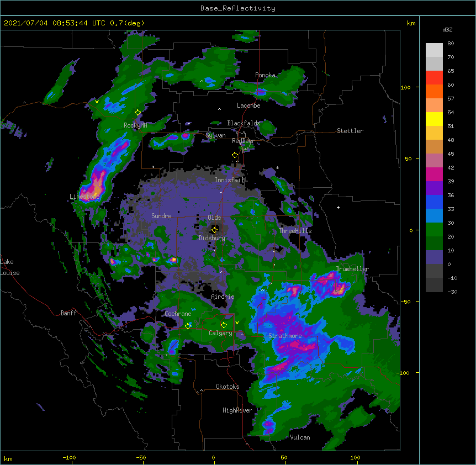This screenshot has width=476, height=465.
Task: Click the yellow diamond marker south of RedDeer
Action: [235, 155]
